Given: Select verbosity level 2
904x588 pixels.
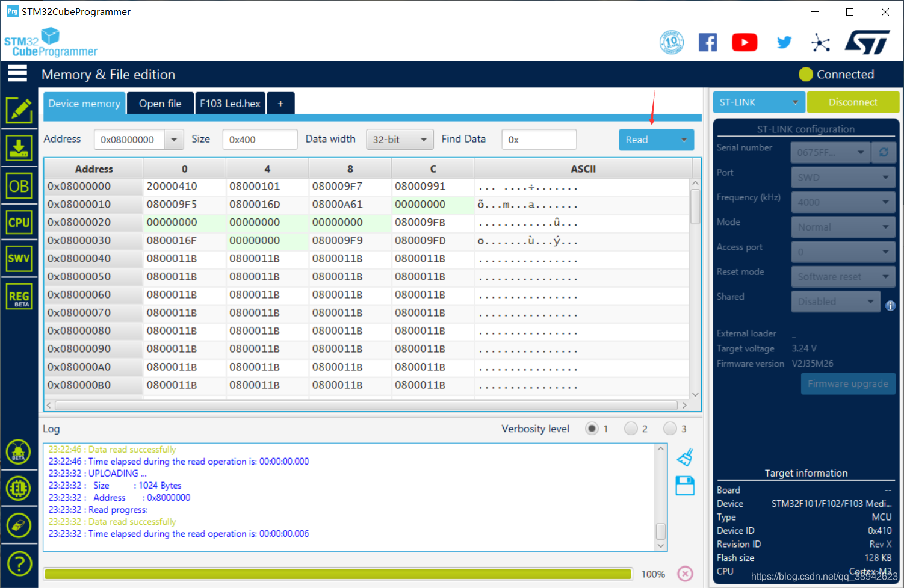Looking at the screenshot, I should coord(631,429).
